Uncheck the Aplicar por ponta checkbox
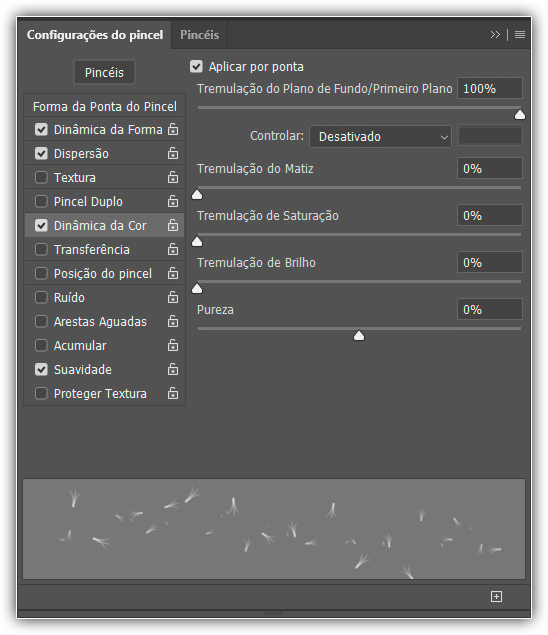Image resolution: width=548 pixels, height=635 pixels. 196,66
